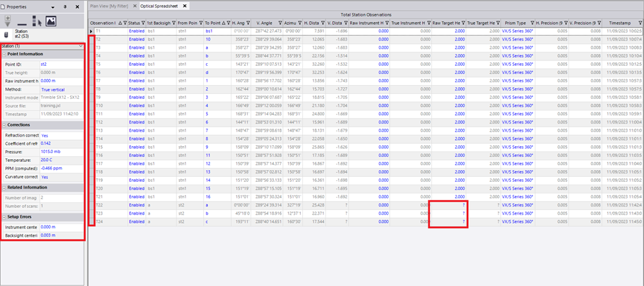Collapse the Related Information section
644x286 pixels.
tap(4, 187)
